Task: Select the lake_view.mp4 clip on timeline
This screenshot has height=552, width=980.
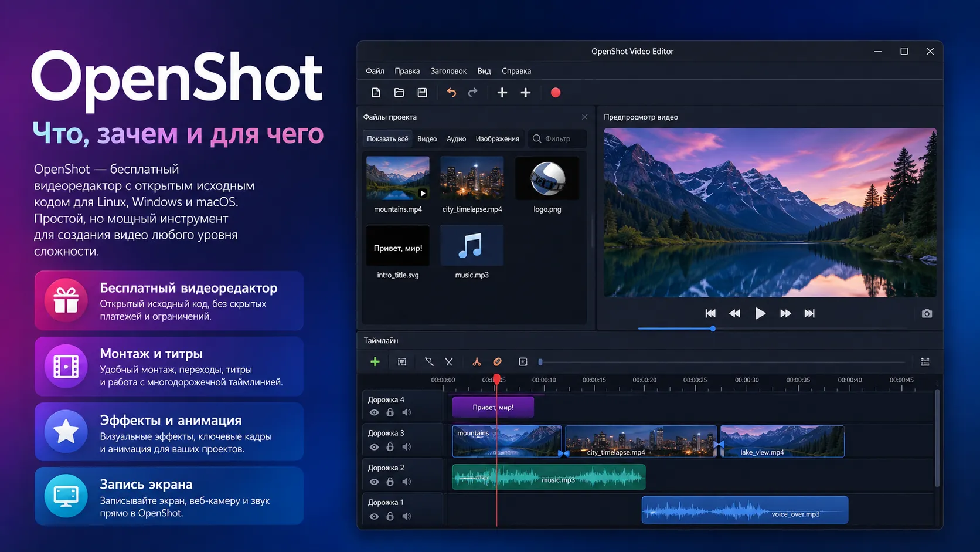Action: (x=782, y=442)
